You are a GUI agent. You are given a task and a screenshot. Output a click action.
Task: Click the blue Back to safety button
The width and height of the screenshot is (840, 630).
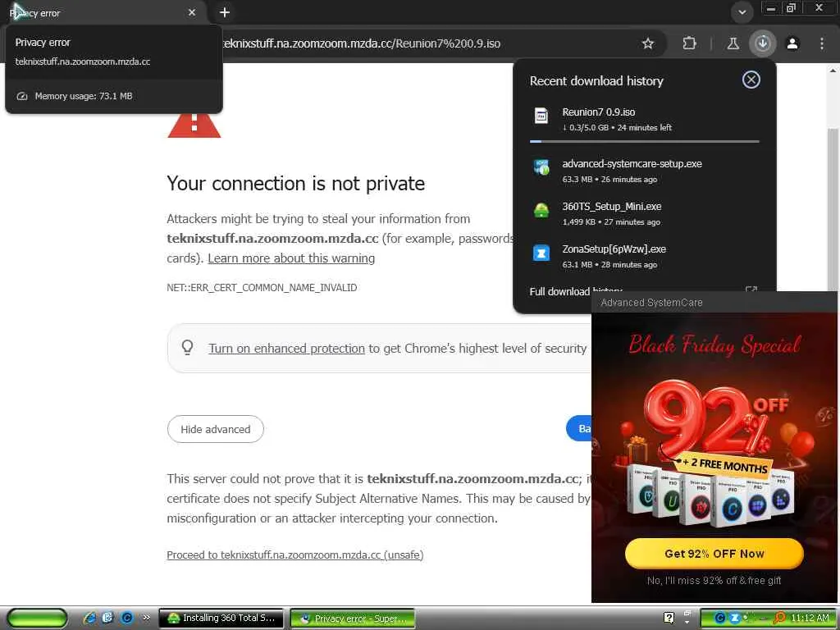578,428
